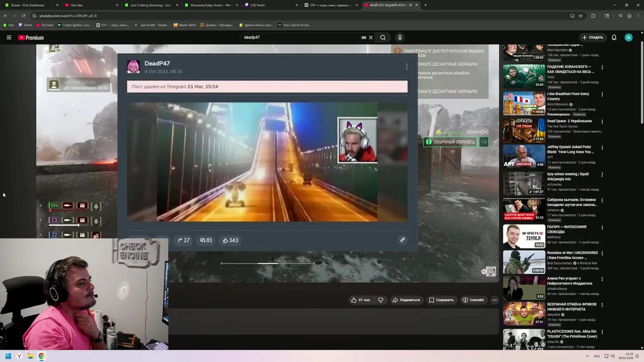Viewport: 644px width, 362px height.
Task: Open options menu for Dead Space 2 video
Action: pyautogui.click(x=602, y=122)
